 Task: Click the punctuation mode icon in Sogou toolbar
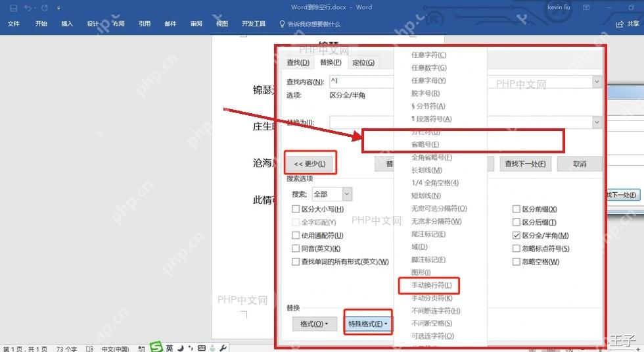pos(191,348)
